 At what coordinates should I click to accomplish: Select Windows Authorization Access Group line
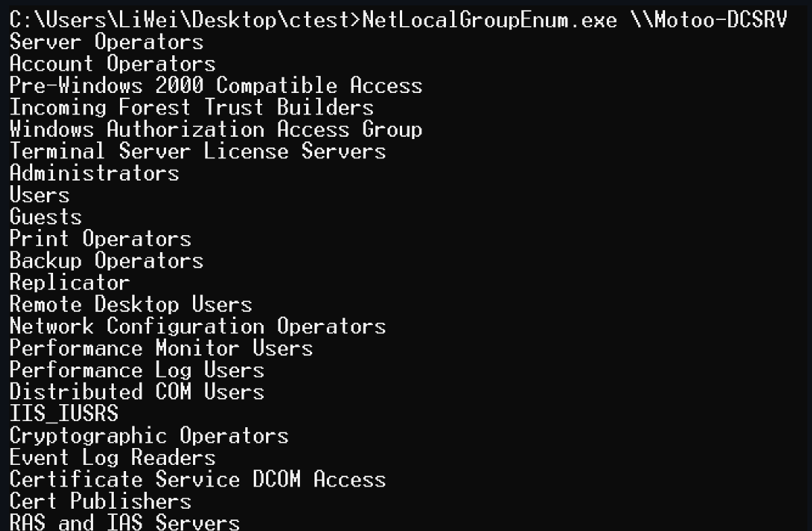(x=216, y=129)
